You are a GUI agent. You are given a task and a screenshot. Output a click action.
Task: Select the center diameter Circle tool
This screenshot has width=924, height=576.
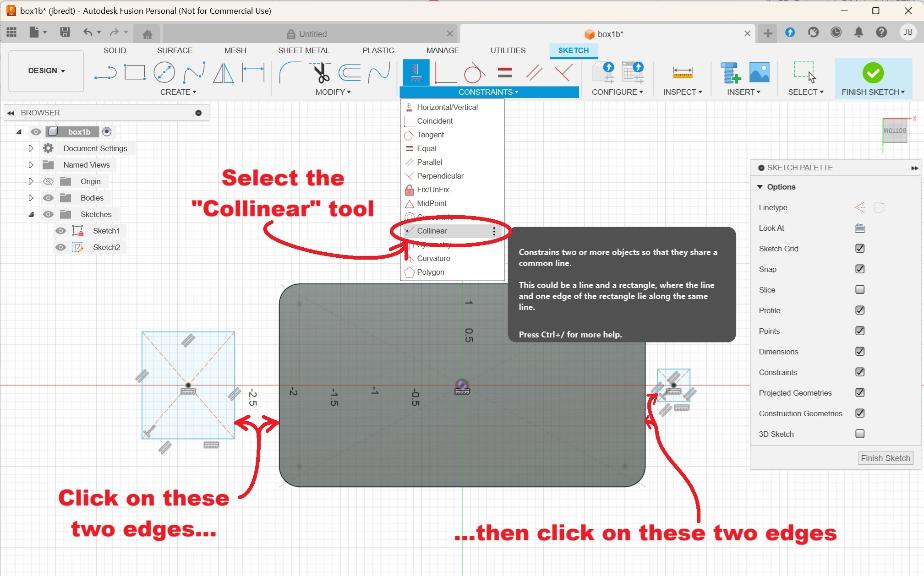pyautogui.click(x=164, y=72)
